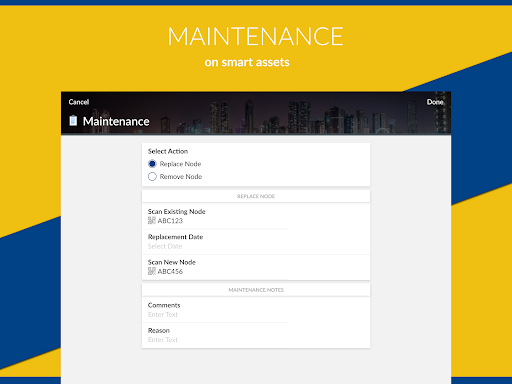Image resolution: width=512 pixels, height=384 pixels.
Task: Select the Remove Node radio button
Action: click(152, 176)
